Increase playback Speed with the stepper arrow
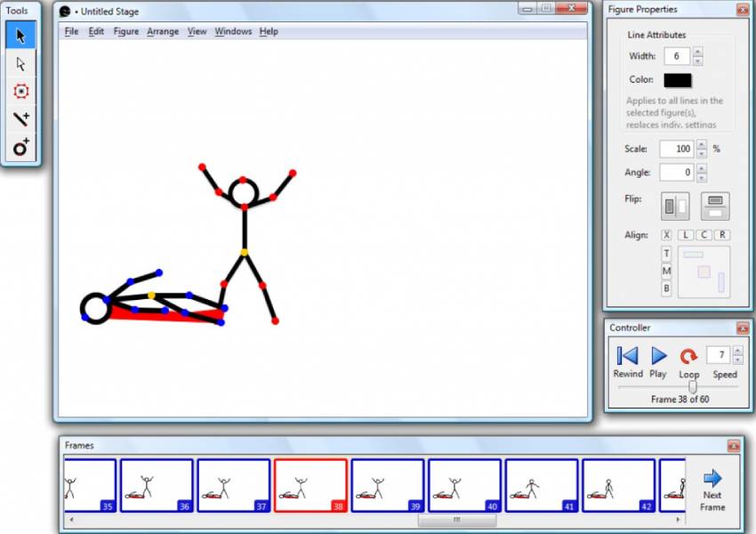This screenshot has width=756, height=534. (x=737, y=350)
